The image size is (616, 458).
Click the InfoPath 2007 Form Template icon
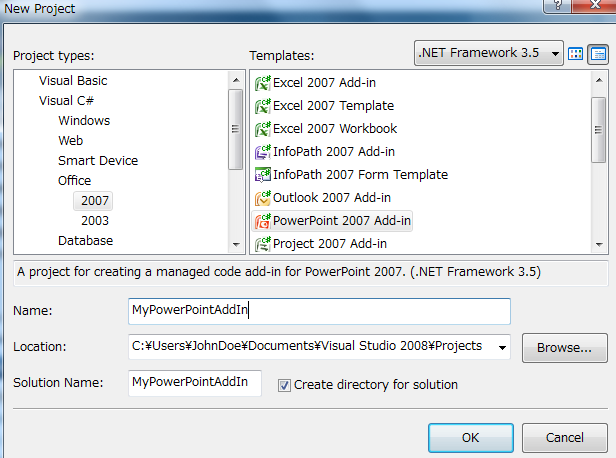pos(262,175)
